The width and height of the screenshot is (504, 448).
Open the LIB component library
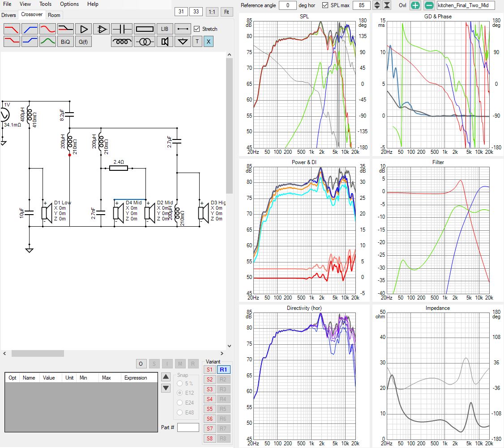(x=165, y=29)
